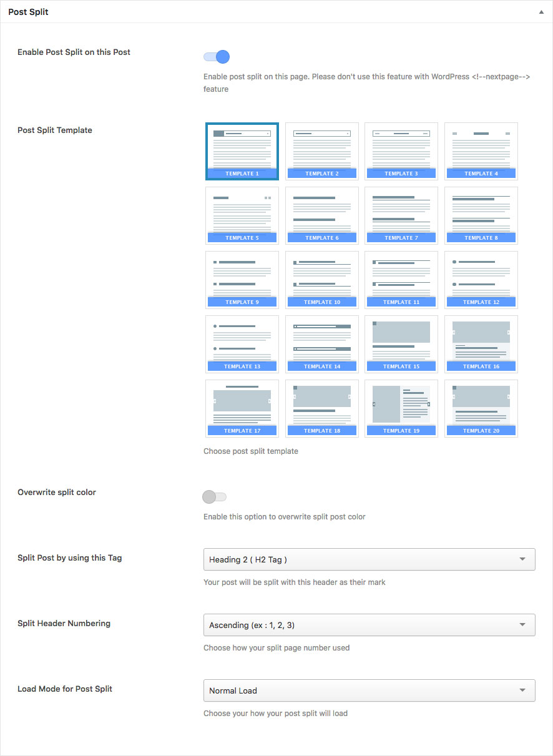Screen dimensions: 553x756
Task: Select the Template 15 image layout
Action: tap(401, 344)
